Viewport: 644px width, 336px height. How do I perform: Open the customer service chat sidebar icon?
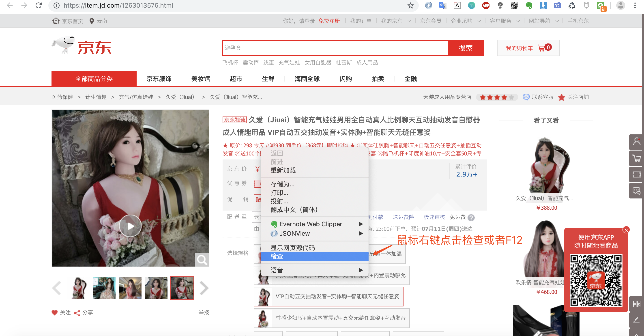(637, 190)
